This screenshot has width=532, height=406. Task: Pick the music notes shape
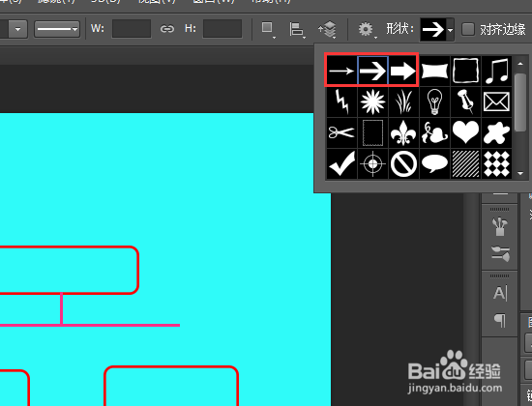[497, 71]
